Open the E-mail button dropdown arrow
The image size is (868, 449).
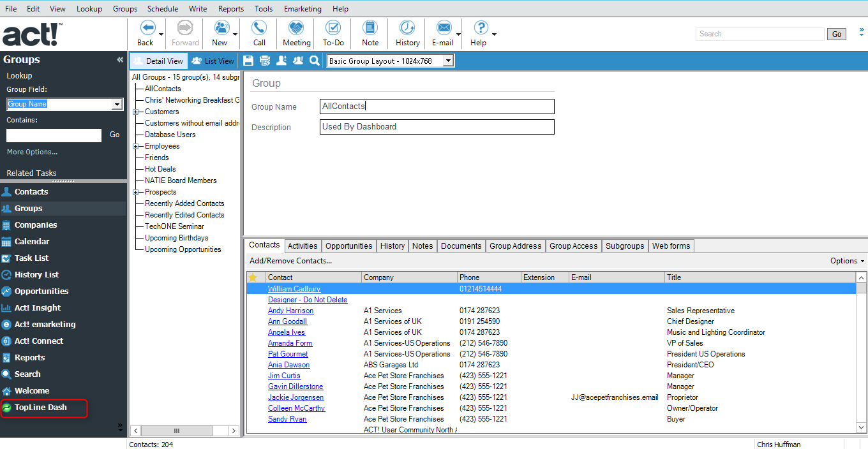tap(458, 34)
